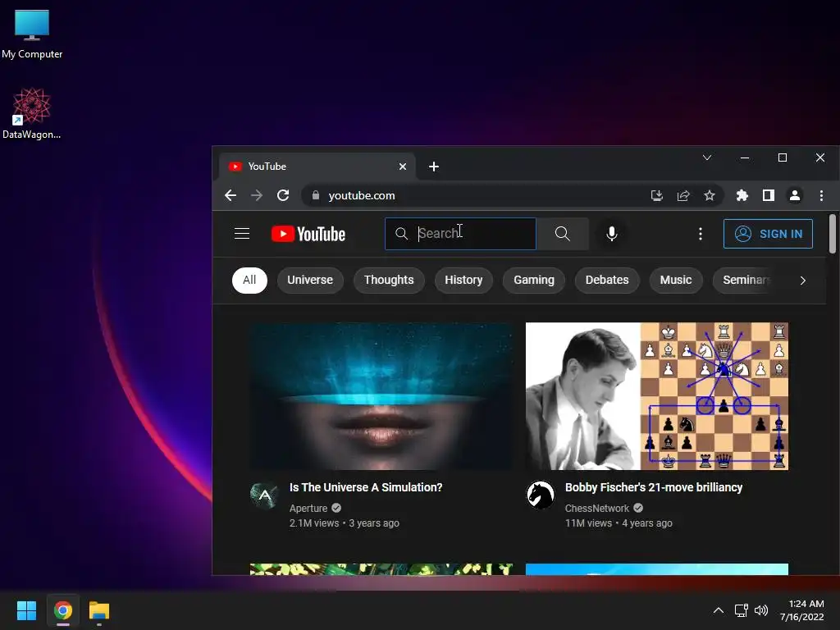Click the browser forward arrow
This screenshot has height=630, width=840.
tap(257, 195)
